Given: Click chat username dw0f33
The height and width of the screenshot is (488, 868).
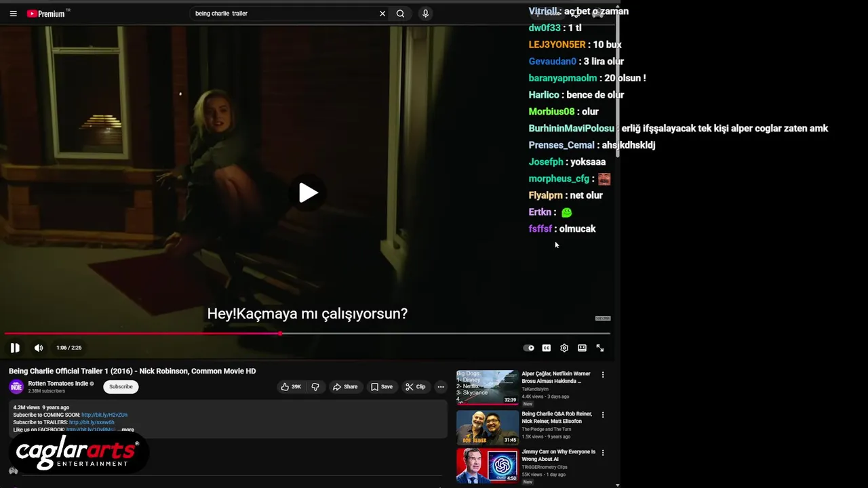Looking at the screenshot, I should 545,28.
